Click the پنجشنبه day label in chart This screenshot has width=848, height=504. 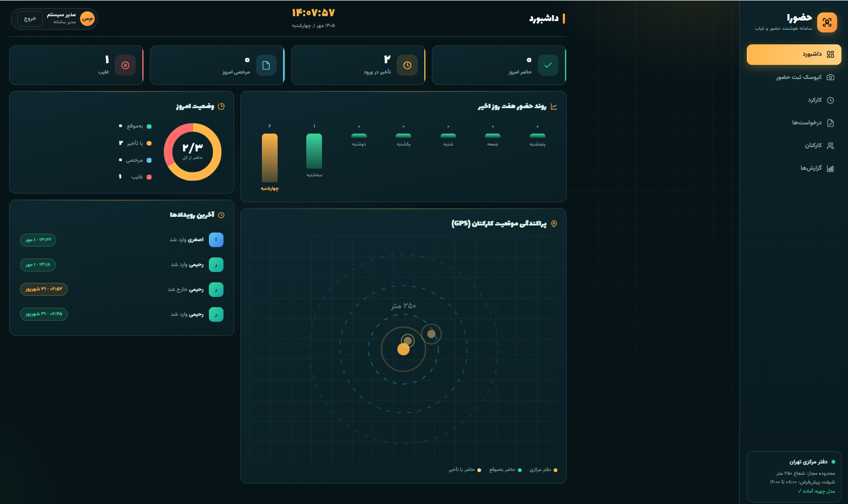pyautogui.click(x=537, y=144)
